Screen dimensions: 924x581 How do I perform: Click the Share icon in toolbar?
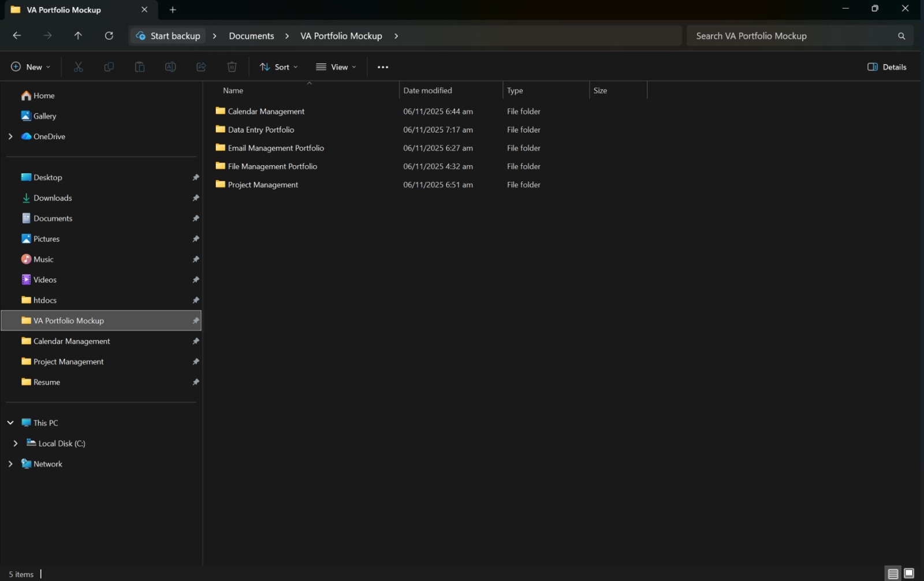(201, 67)
